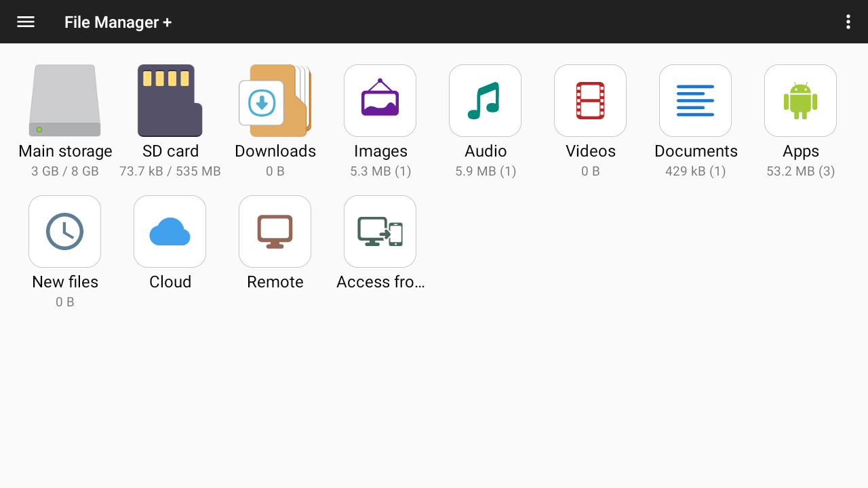Check Main storage usage showing 3 GB
The image size is (868, 488).
pyautogui.click(x=64, y=171)
